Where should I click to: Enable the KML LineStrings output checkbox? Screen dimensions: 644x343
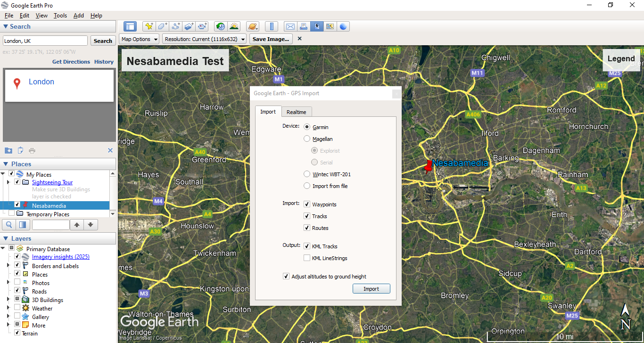(x=307, y=258)
